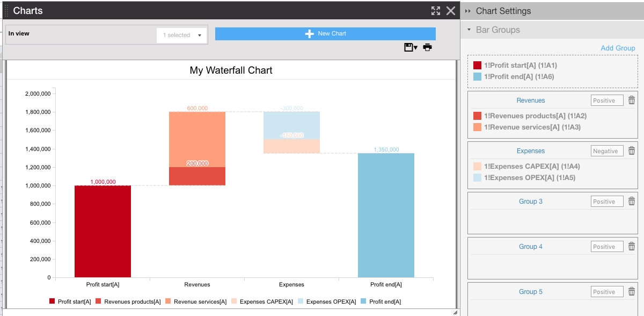Remove Group 3 using its trash icon
The width and height of the screenshot is (644, 316).
coord(632,202)
